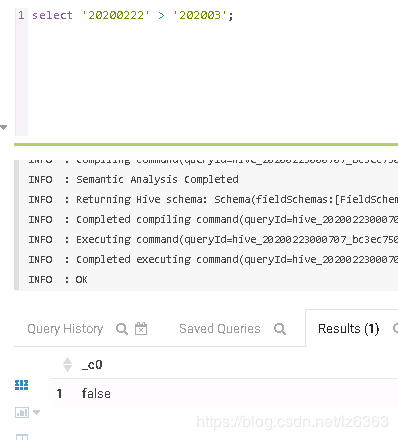The width and height of the screenshot is (398, 440).
Task: Select the Results (1) tab
Action: click(349, 329)
